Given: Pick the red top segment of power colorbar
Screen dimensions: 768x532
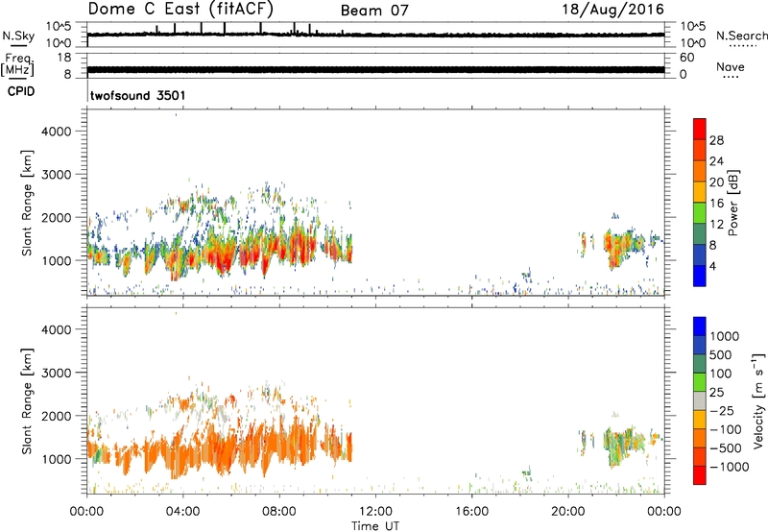Looking at the screenshot, I should [700, 129].
